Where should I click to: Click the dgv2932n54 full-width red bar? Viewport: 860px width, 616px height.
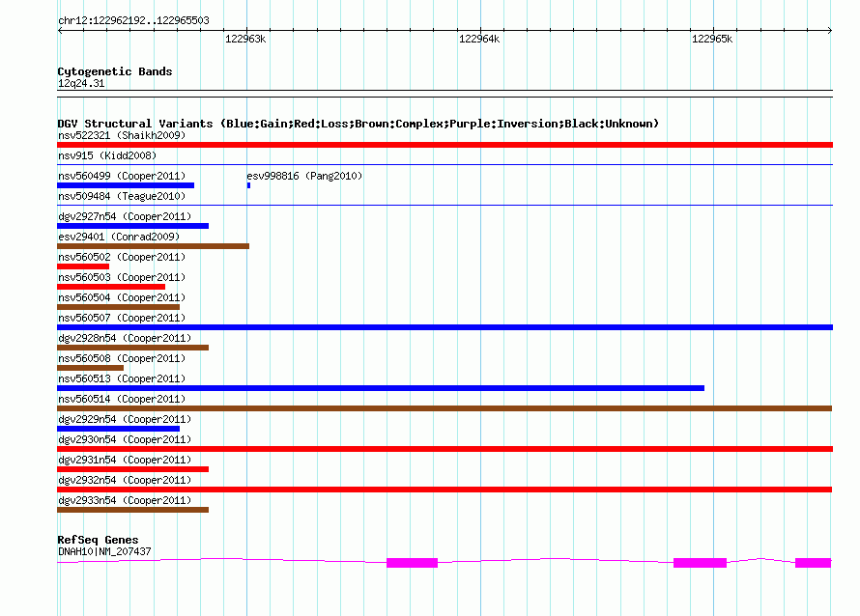pyautogui.click(x=444, y=490)
